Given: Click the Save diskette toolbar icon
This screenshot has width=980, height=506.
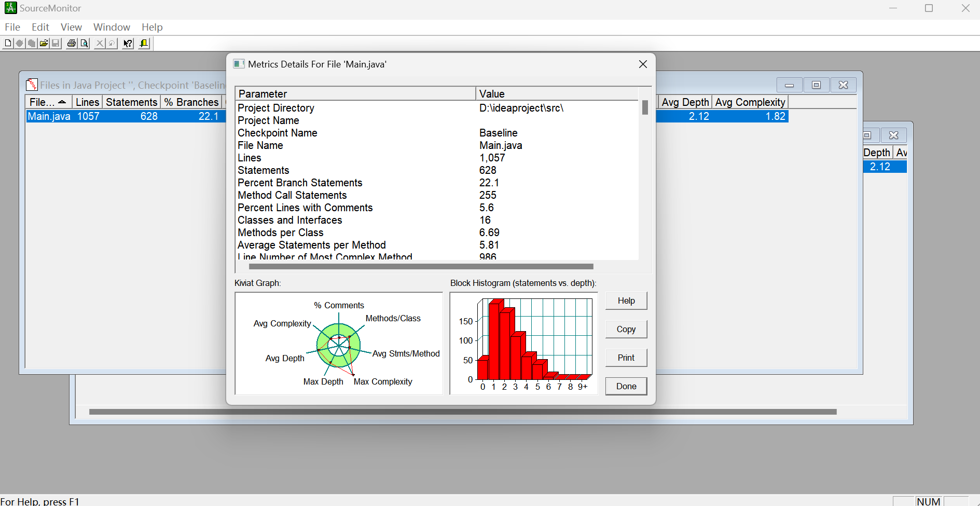Looking at the screenshot, I should click(56, 44).
